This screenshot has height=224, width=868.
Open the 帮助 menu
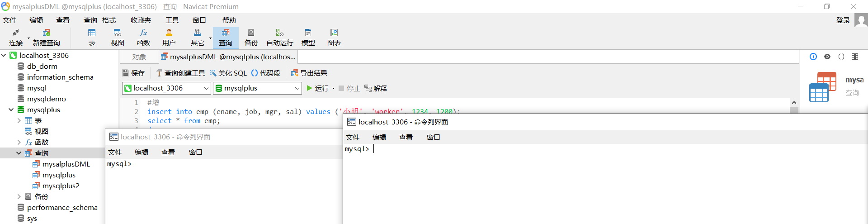[x=229, y=20]
